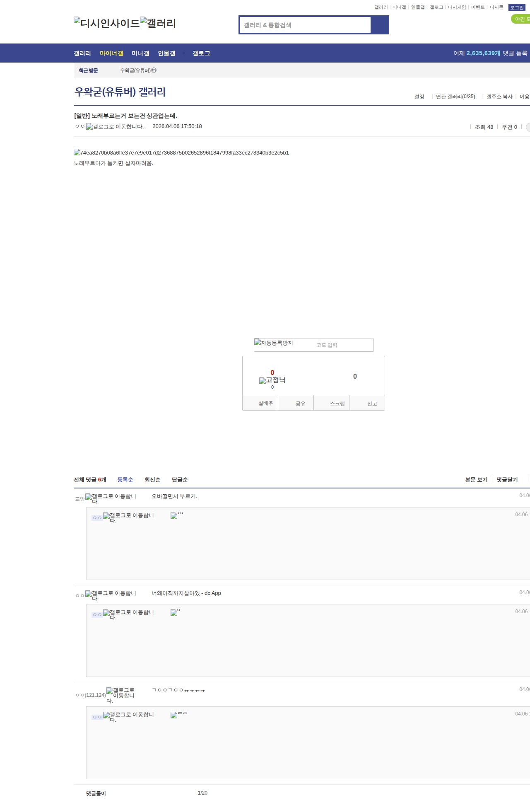
Task: Click the comment page indicator 1/20
Action: [202, 793]
